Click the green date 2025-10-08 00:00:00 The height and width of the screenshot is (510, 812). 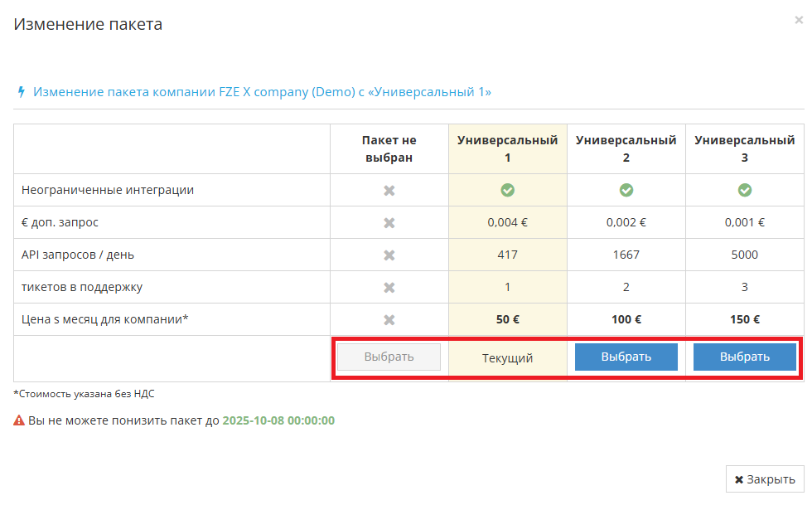click(278, 420)
